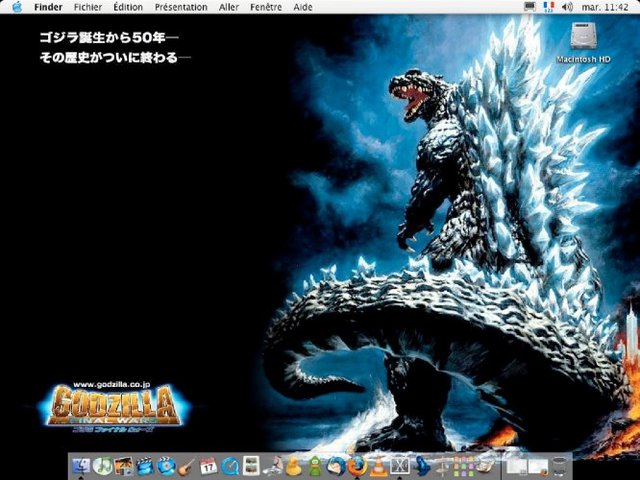640x480 pixels.
Task: Open Adium duck icon in dock
Action: [294, 465]
